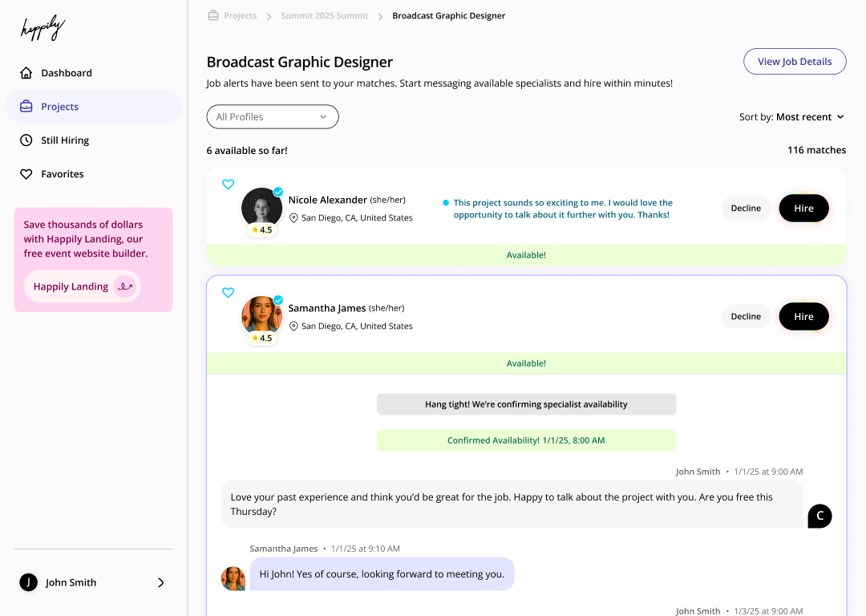Hire Nicole Alexander
The image size is (866, 616).
click(x=803, y=209)
